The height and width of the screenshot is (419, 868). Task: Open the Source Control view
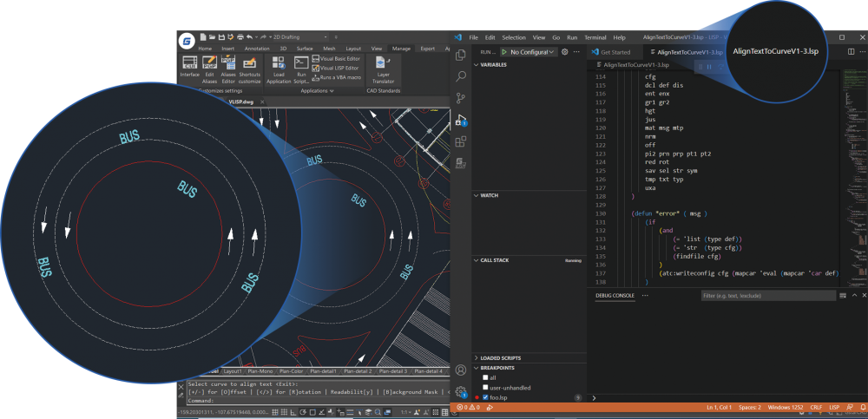[460, 99]
